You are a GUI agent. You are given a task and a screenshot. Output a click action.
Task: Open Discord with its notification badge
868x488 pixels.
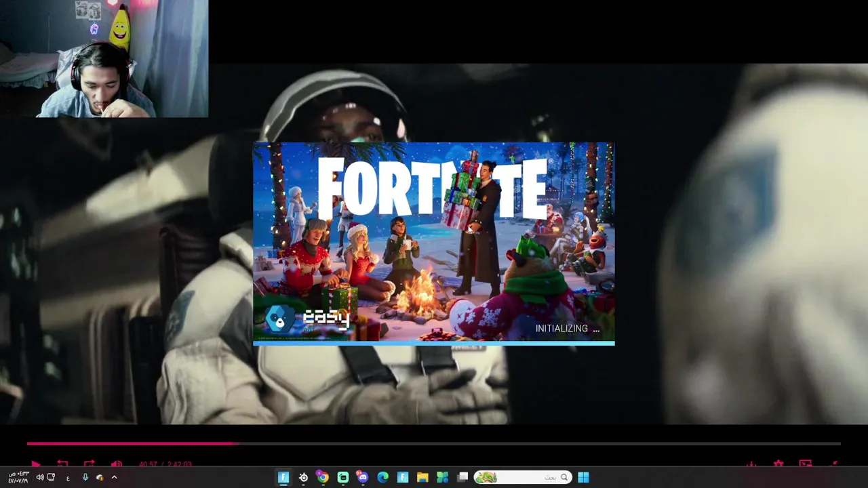[363, 477]
